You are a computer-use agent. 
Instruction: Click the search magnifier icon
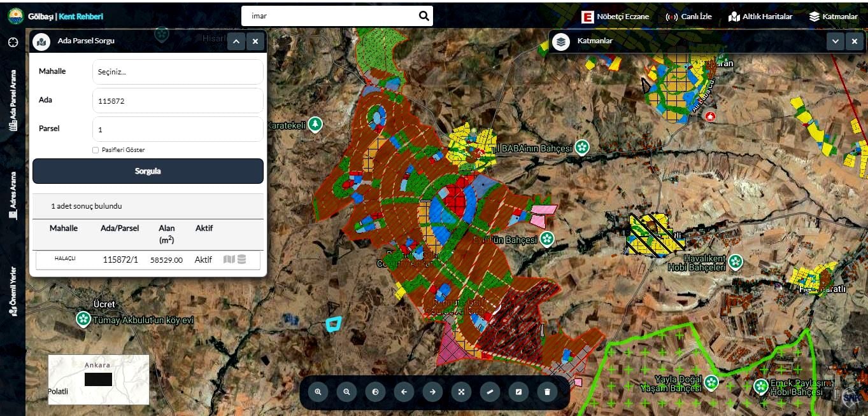[424, 16]
